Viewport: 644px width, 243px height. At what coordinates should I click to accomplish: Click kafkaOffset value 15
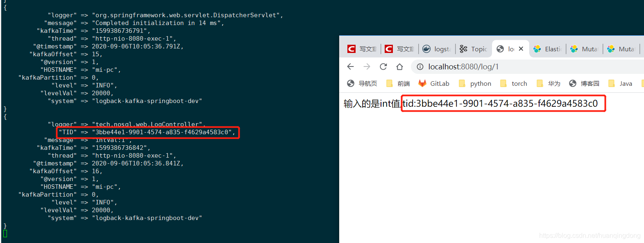point(95,54)
